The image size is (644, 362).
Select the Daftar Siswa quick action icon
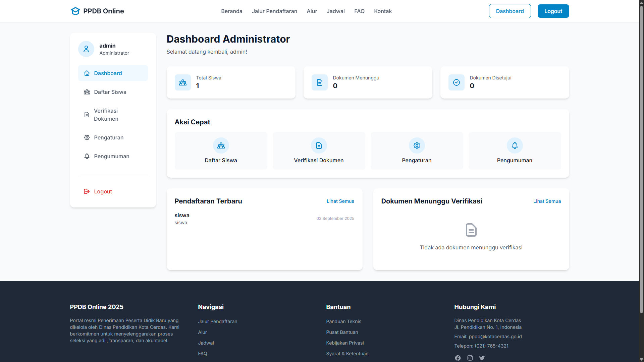[x=221, y=145]
